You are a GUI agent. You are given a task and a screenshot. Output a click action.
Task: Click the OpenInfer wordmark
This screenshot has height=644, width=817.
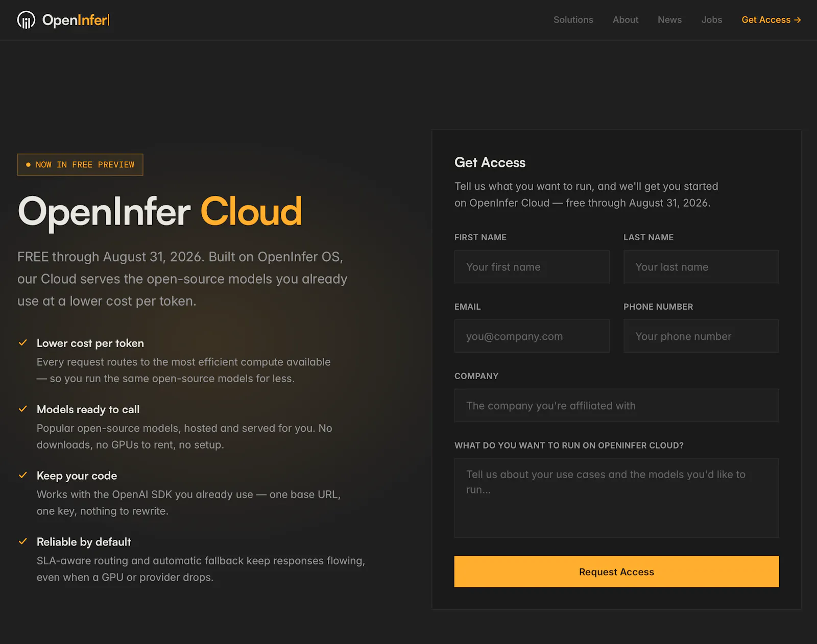[x=76, y=20]
